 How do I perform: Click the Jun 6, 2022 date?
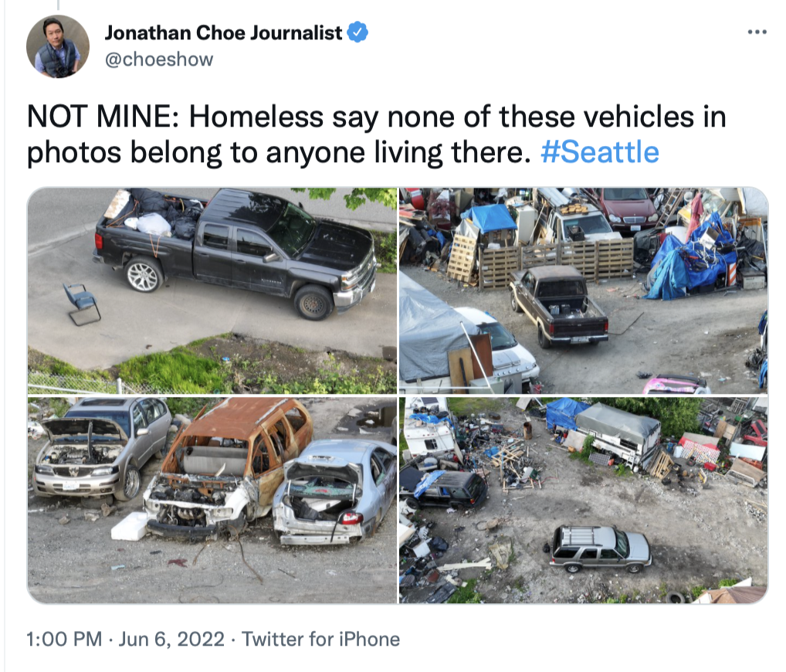(x=171, y=640)
